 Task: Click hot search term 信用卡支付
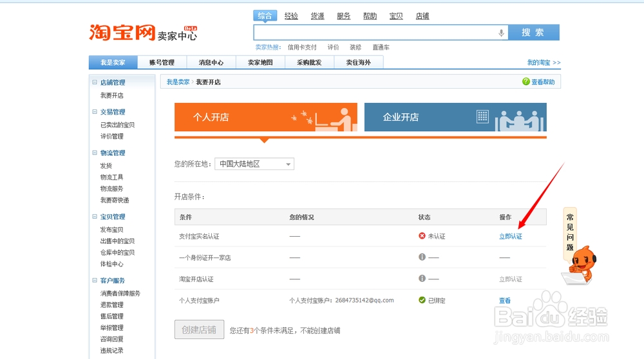302,47
